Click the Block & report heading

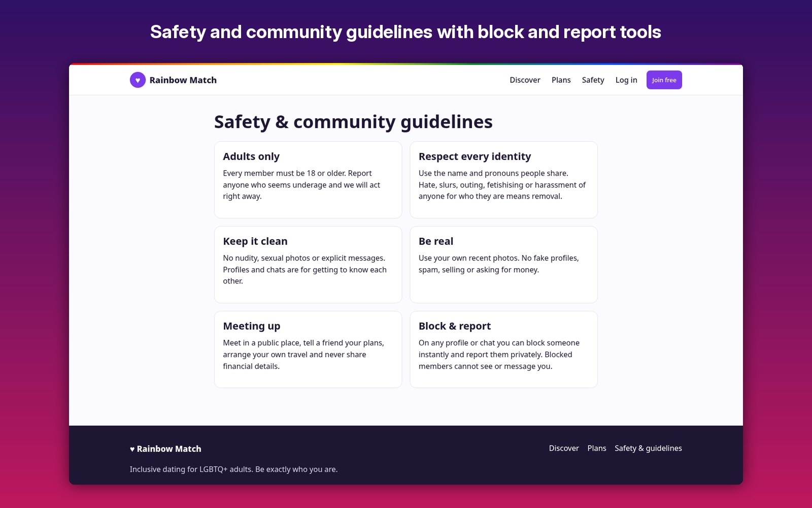[x=455, y=326]
